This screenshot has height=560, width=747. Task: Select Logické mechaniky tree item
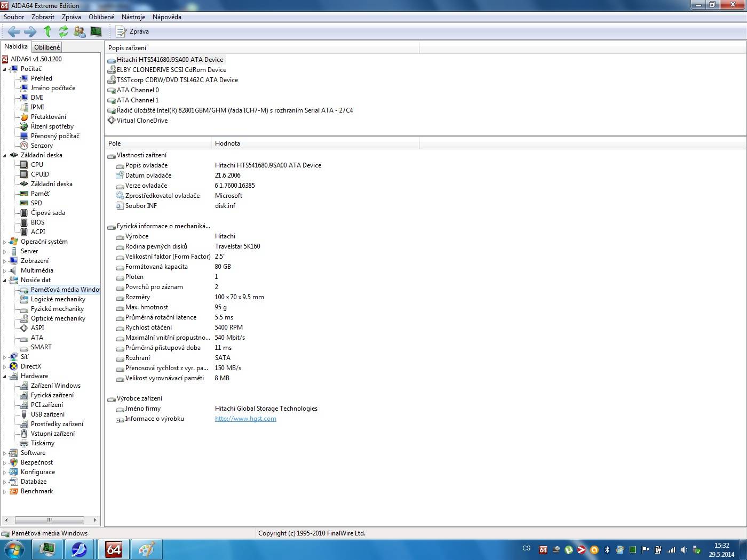click(x=58, y=299)
